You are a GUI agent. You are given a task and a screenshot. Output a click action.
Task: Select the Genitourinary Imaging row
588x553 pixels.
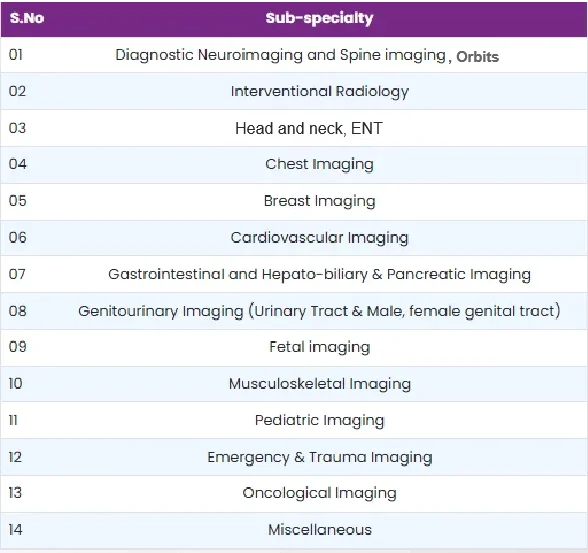point(294,311)
